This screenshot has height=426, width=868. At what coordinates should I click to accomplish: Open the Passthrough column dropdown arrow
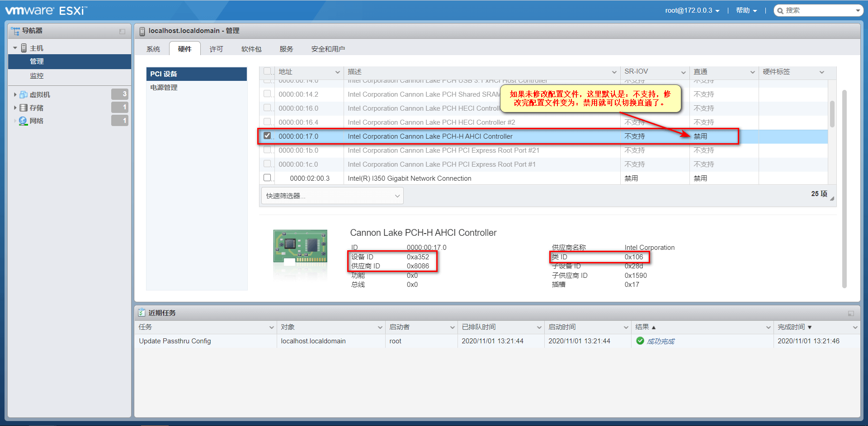pyautogui.click(x=752, y=72)
